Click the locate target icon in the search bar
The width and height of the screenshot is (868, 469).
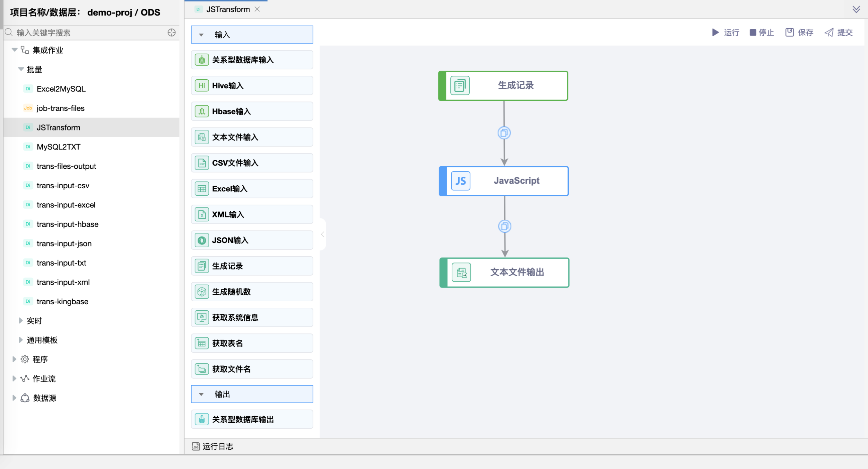click(171, 32)
